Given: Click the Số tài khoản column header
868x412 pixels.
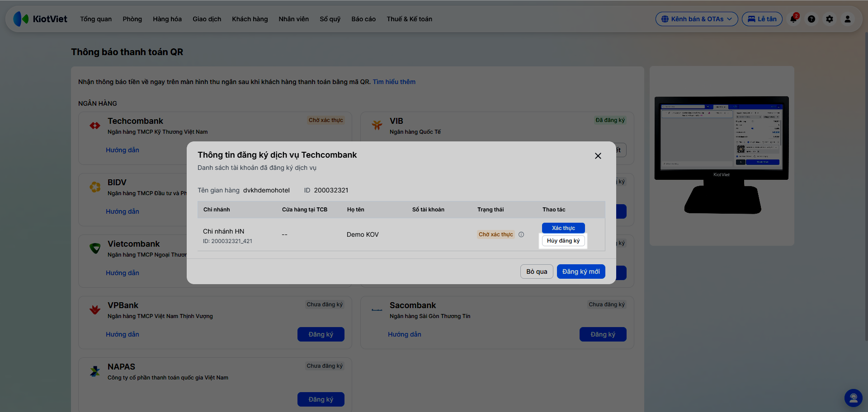Looking at the screenshot, I should coord(428,210).
